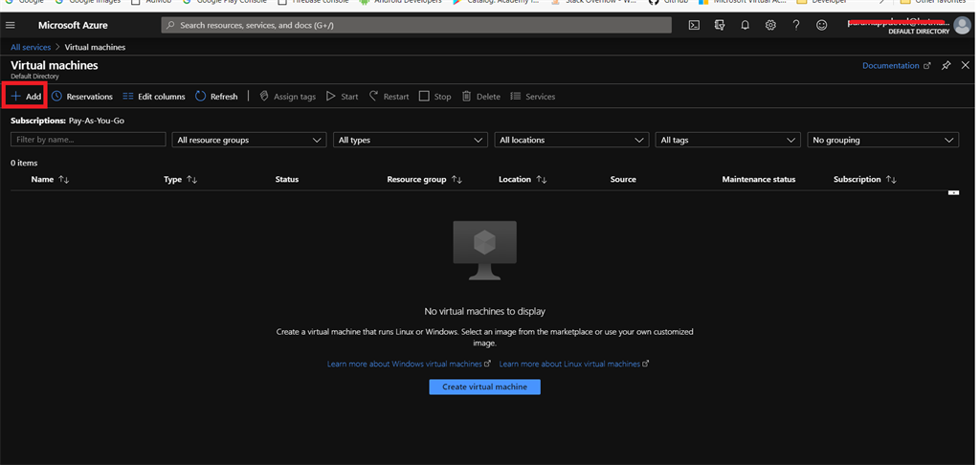The height and width of the screenshot is (465, 980).
Task: Send feedback with the smiley icon
Action: click(x=822, y=26)
